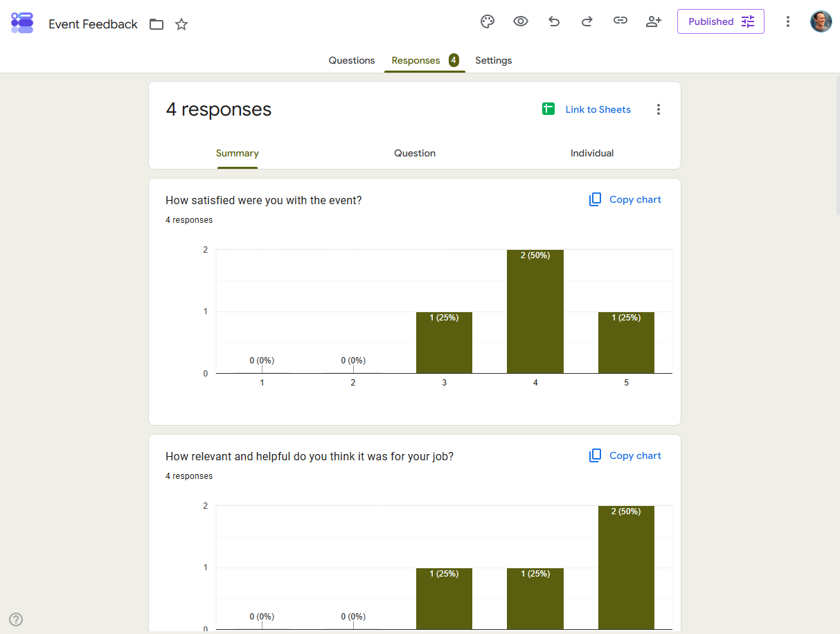This screenshot has height=634, width=840.
Task: Show the Summary view
Action: (x=238, y=154)
